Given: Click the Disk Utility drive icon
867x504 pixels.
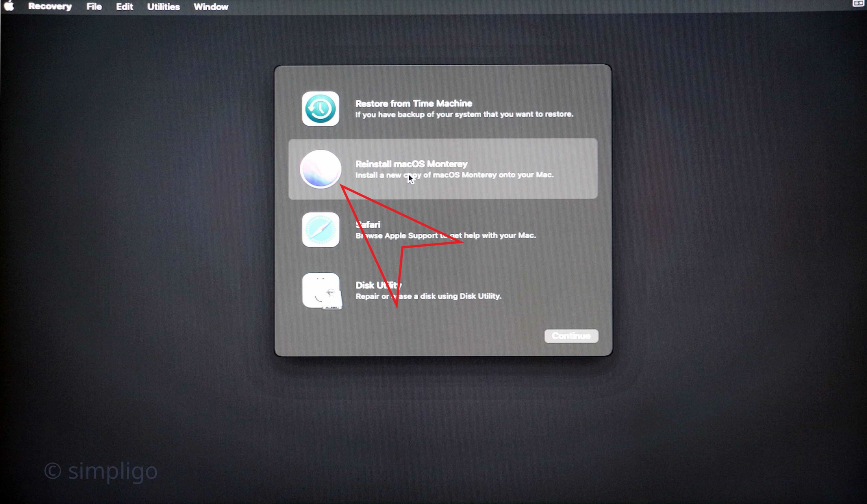Looking at the screenshot, I should click(321, 290).
